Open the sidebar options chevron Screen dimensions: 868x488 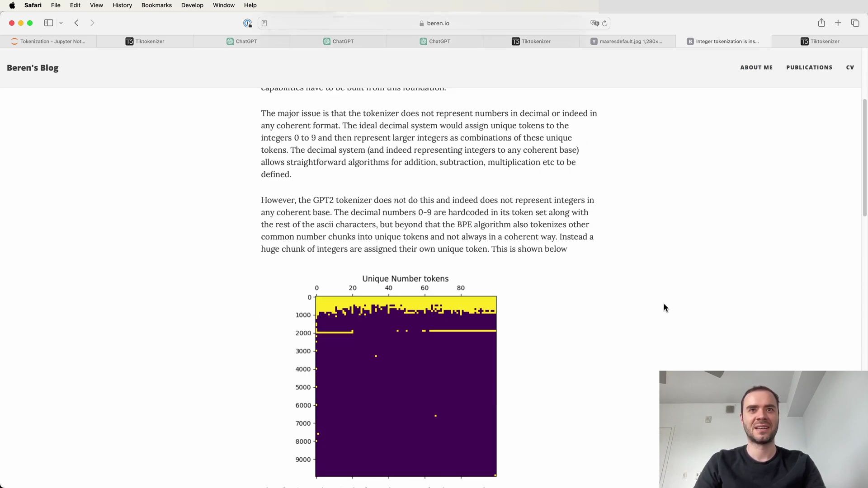tap(61, 23)
